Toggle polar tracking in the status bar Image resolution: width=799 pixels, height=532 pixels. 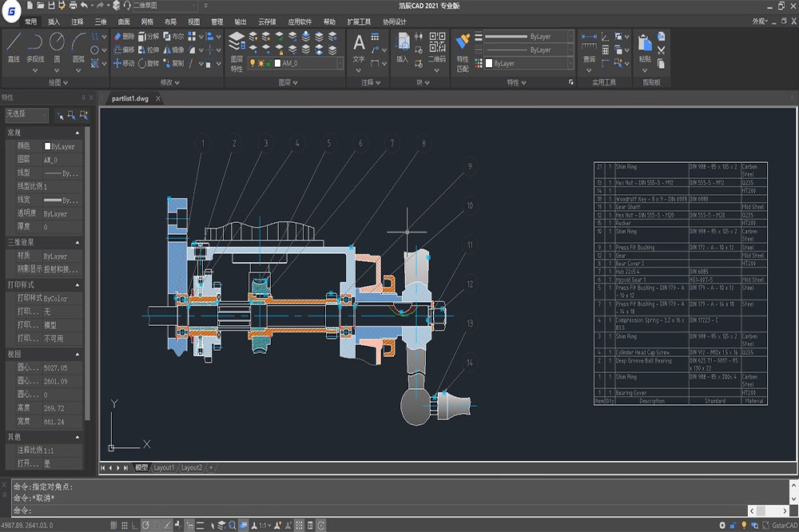pos(145,526)
